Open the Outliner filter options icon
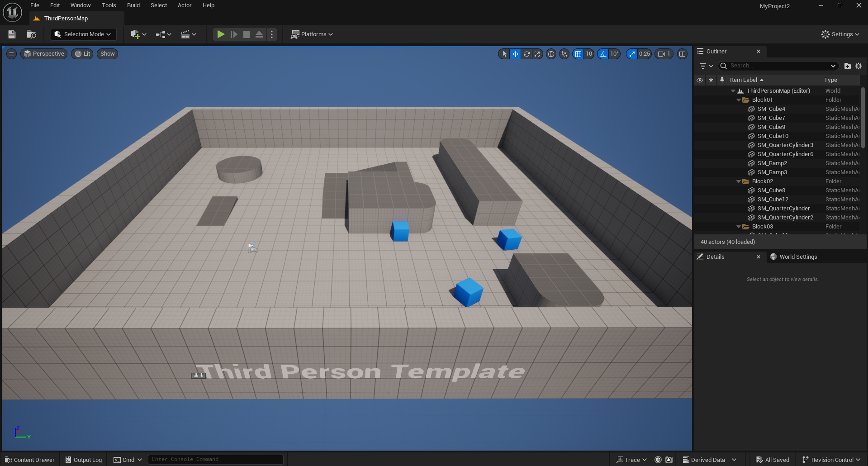Screen dimensions: 868x466 706,66
